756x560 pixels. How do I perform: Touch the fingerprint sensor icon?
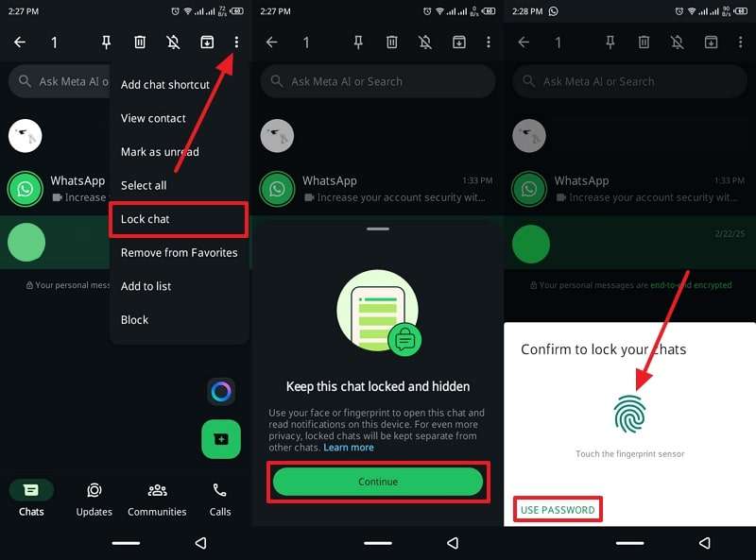[x=629, y=414]
